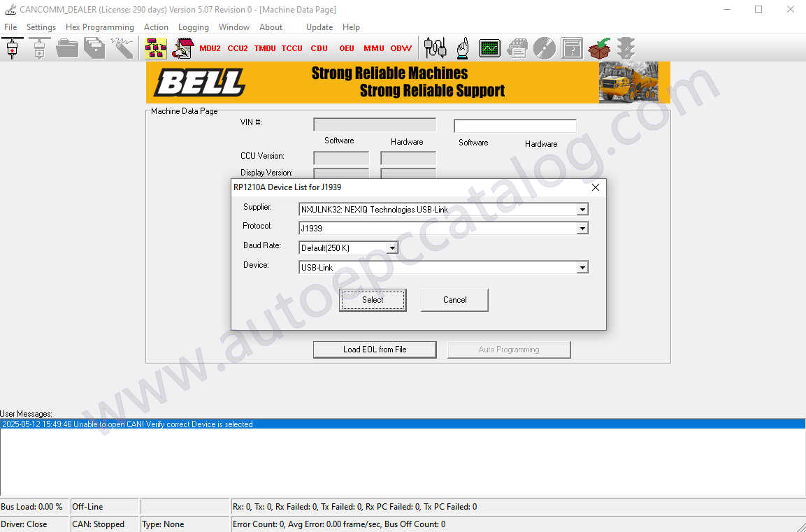Click the 'Driver: Close' status entry
Screen dimensions: 806x532
click(x=24, y=524)
